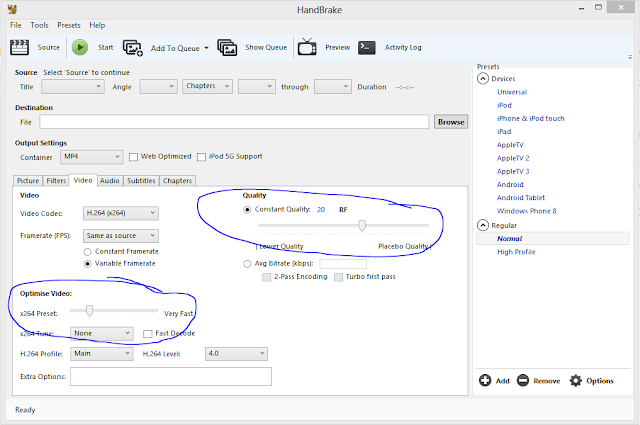The width and height of the screenshot is (640, 425).
Task: Click the Activity Log terminal icon
Action: pos(367,47)
